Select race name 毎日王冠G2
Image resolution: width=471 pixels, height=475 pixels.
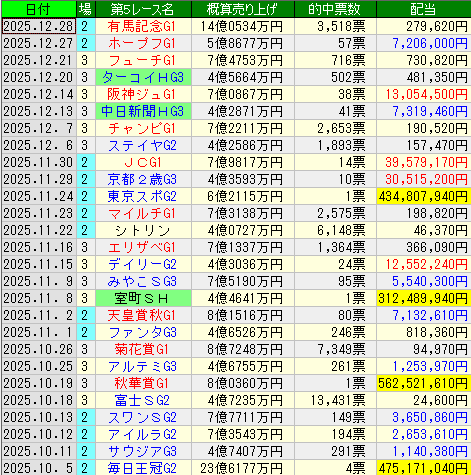pos(143,468)
